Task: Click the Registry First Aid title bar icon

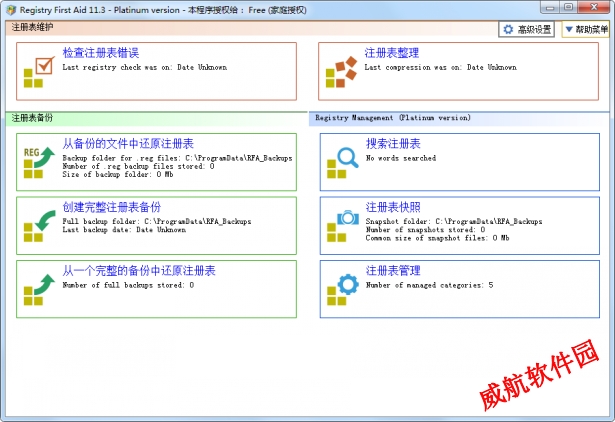Action: 11,10
